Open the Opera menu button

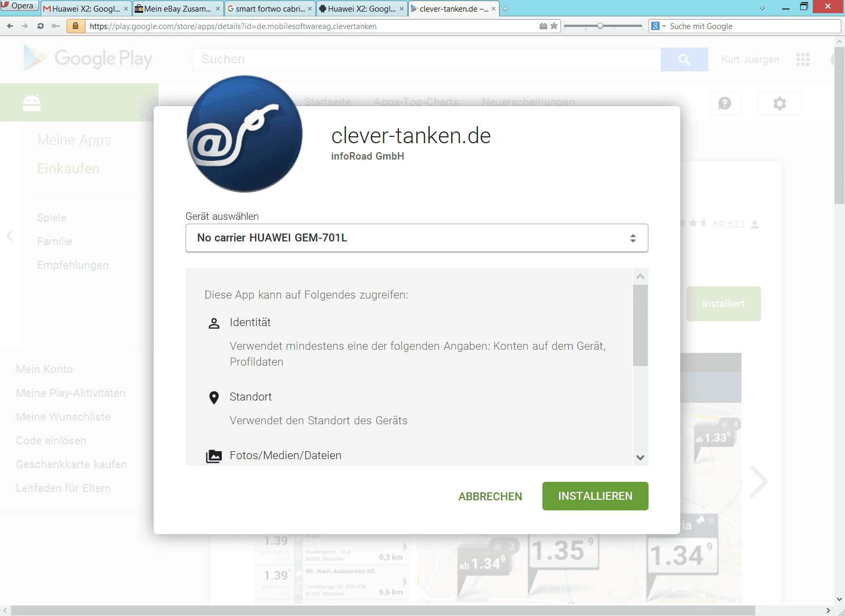[20, 6]
